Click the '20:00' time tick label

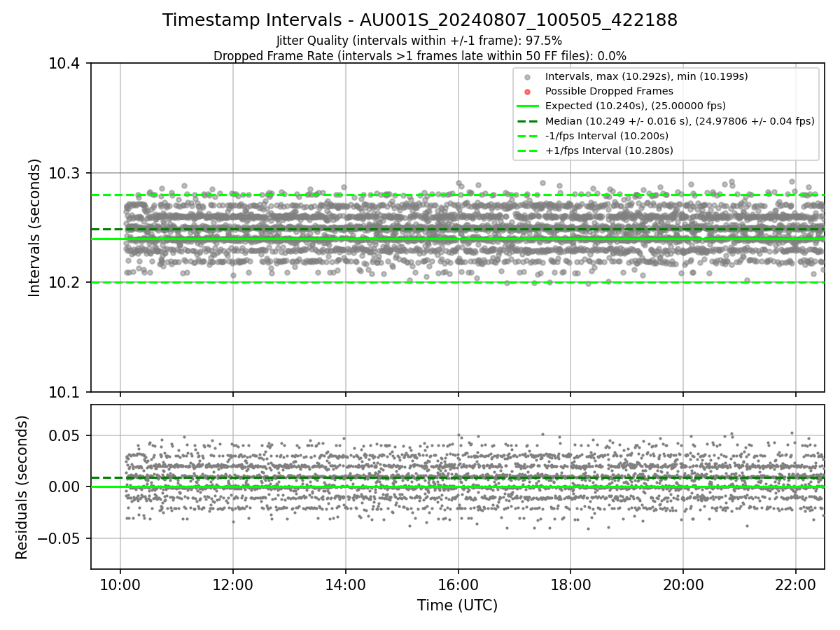[x=683, y=583]
